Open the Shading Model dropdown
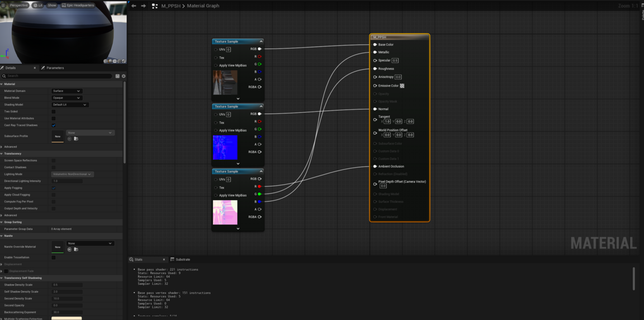Viewport: 644px width, 320px height. tap(70, 104)
